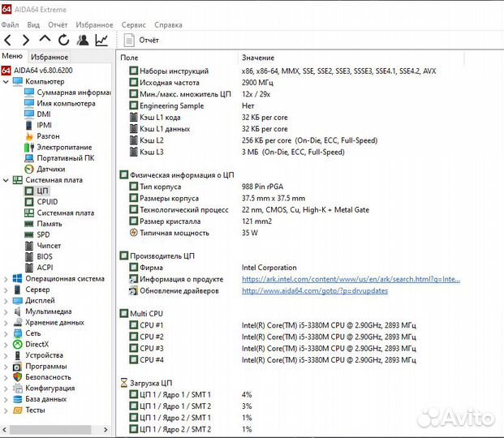This screenshot has width=504, height=438.
Task: Go up one level with the up arrow
Action: [x=45, y=39]
